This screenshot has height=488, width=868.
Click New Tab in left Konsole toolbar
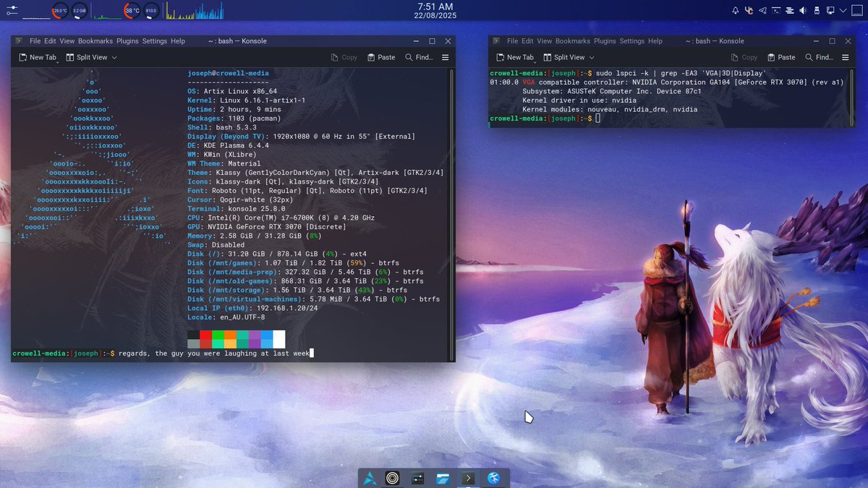point(36,57)
